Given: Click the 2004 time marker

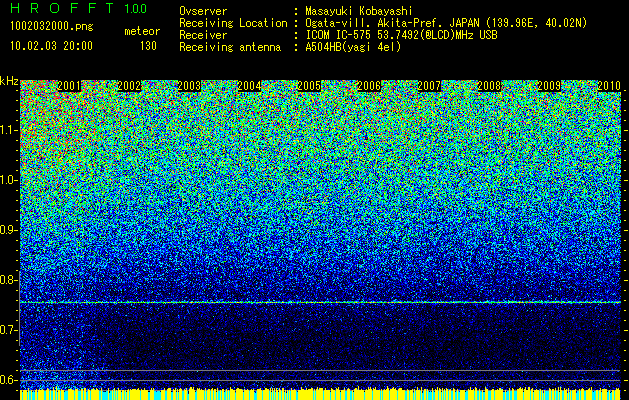Looking at the screenshot, I should coord(249,86).
